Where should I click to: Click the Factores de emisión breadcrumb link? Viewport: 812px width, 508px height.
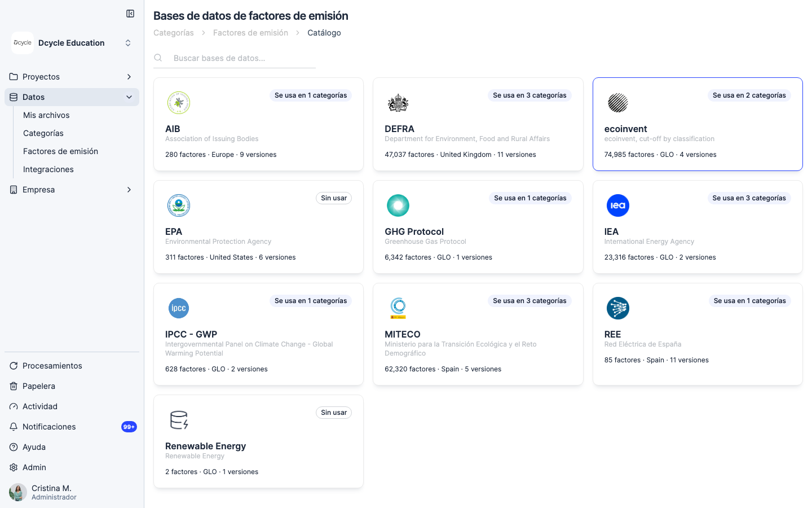tap(250, 33)
